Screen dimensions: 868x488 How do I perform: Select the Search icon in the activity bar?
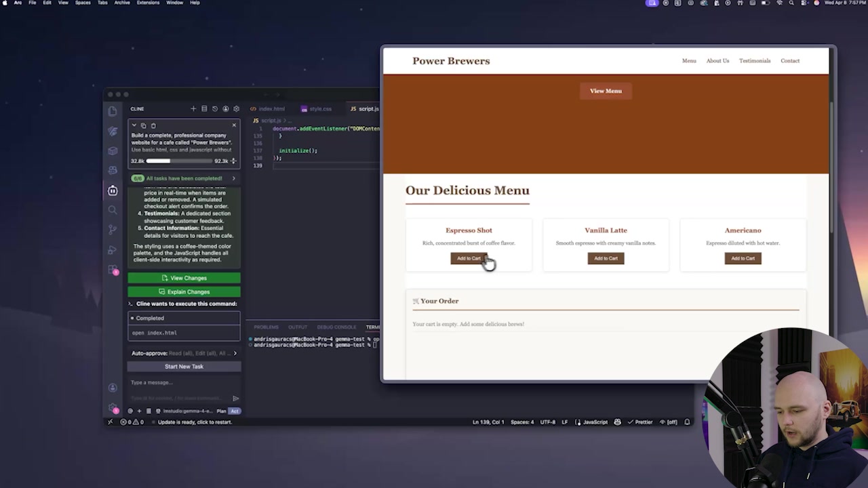(x=113, y=210)
